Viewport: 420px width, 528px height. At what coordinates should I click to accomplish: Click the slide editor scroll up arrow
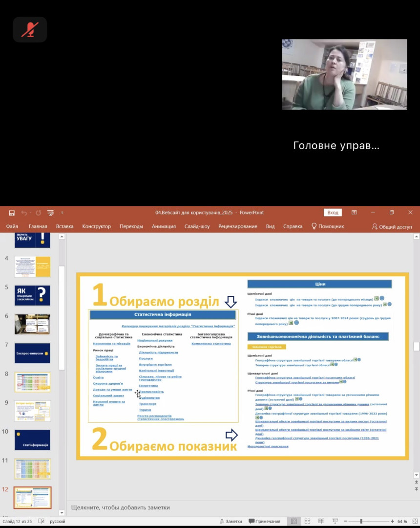(416, 237)
